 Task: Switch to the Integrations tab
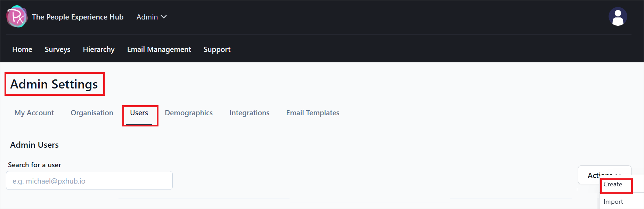click(x=249, y=113)
